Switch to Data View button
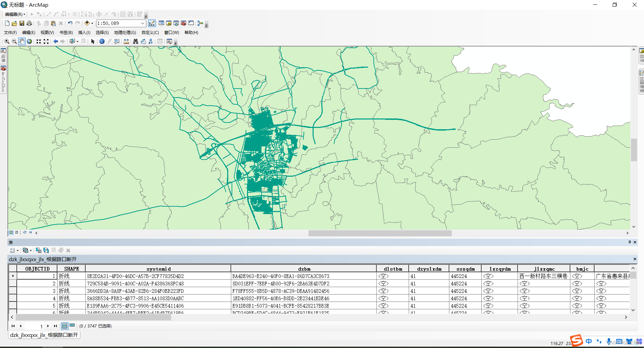The width and height of the screenshot is (644, 348). 11,232
